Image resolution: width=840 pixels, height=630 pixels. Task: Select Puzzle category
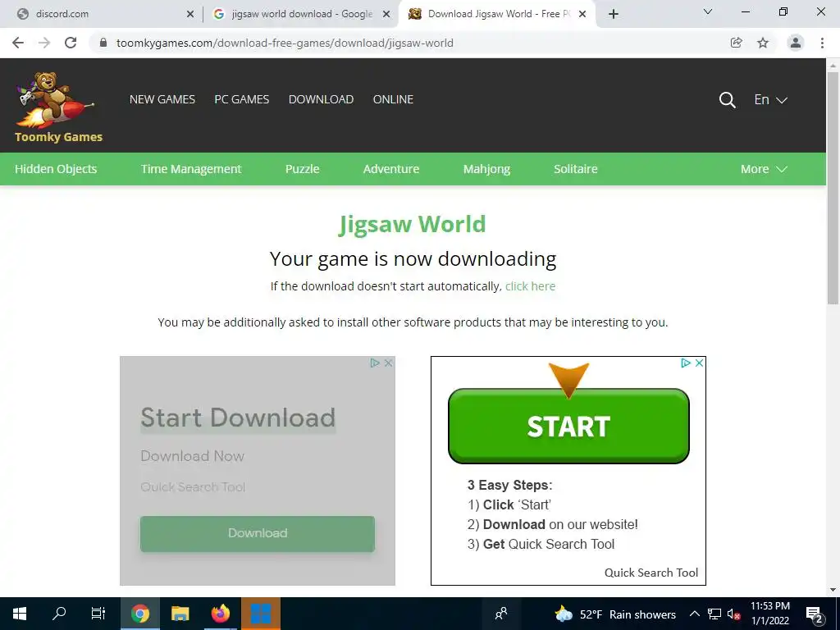(302, 169)
